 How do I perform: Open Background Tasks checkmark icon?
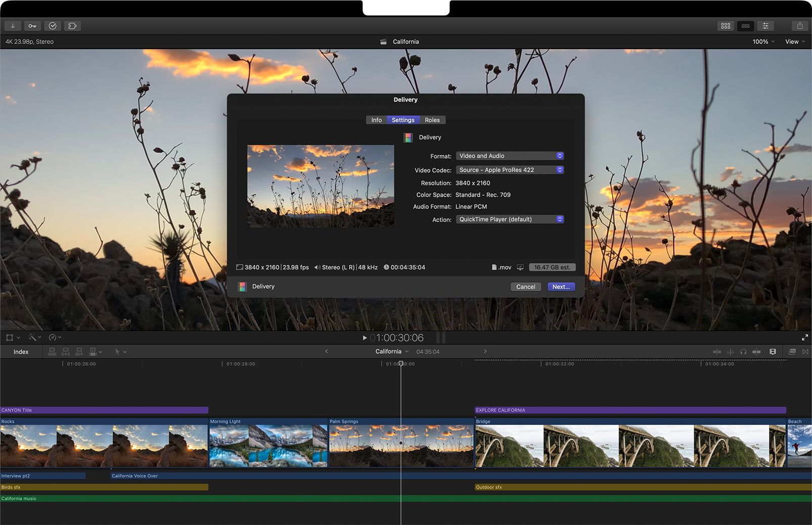coord(53,26)
